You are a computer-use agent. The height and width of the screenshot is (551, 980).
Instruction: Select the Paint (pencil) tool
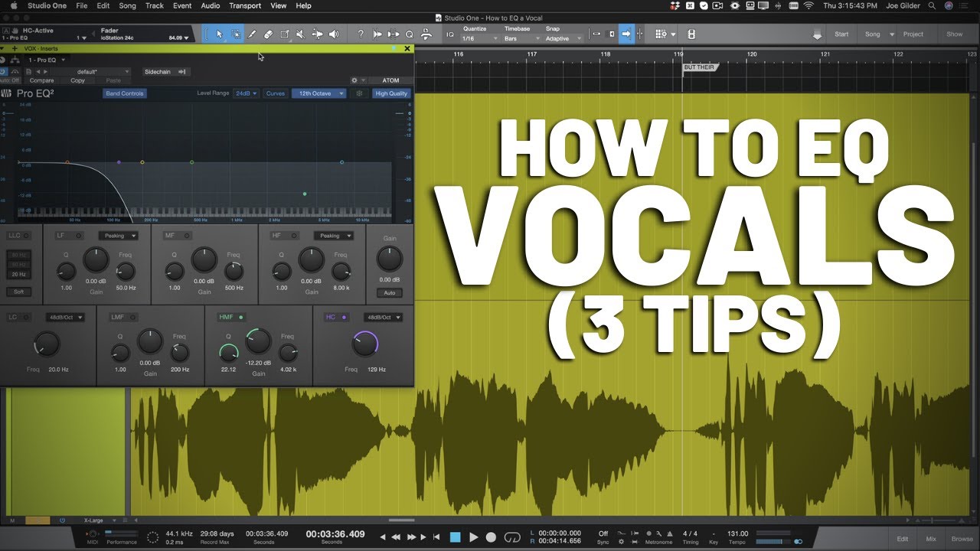click(252, 34)
